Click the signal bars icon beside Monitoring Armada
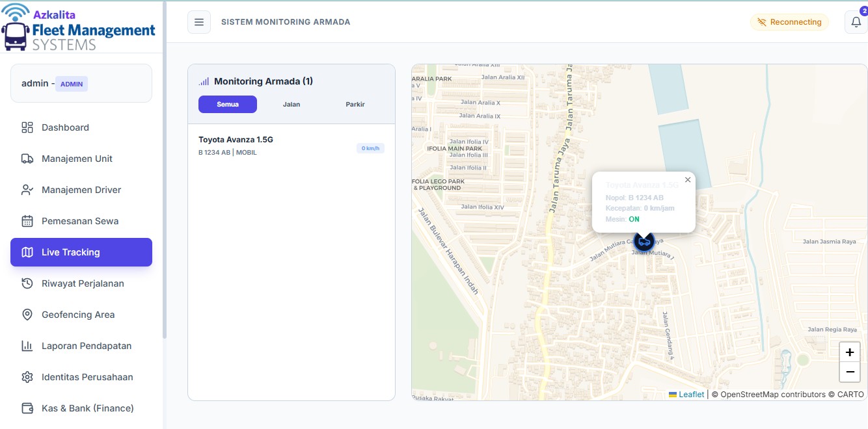The width and height of the screenshot is (868, 429). 204,81
